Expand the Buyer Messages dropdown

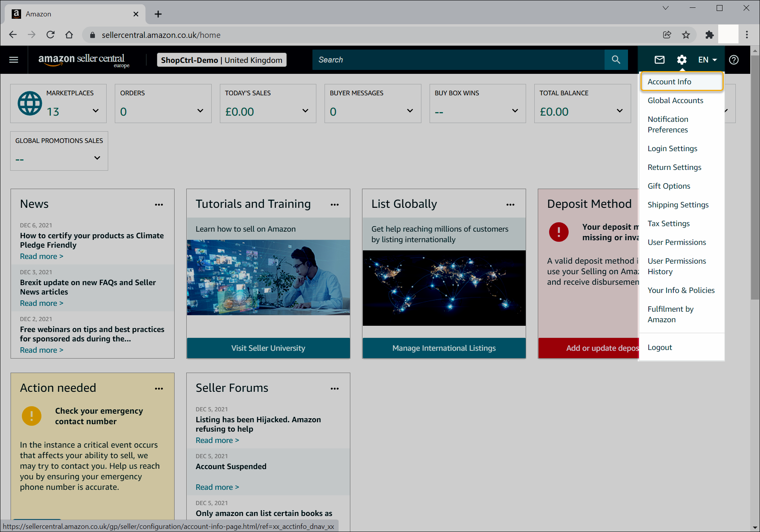point(410,111)
